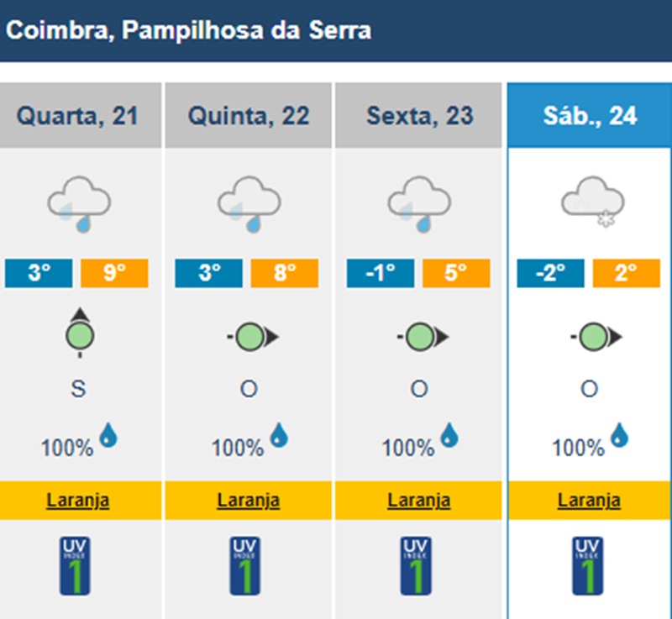This screenshot has height=619, width=672.
Task: Click the raindrop precipitation icon for Quinta
Action: pyautogui.click(x=279, y=434)
